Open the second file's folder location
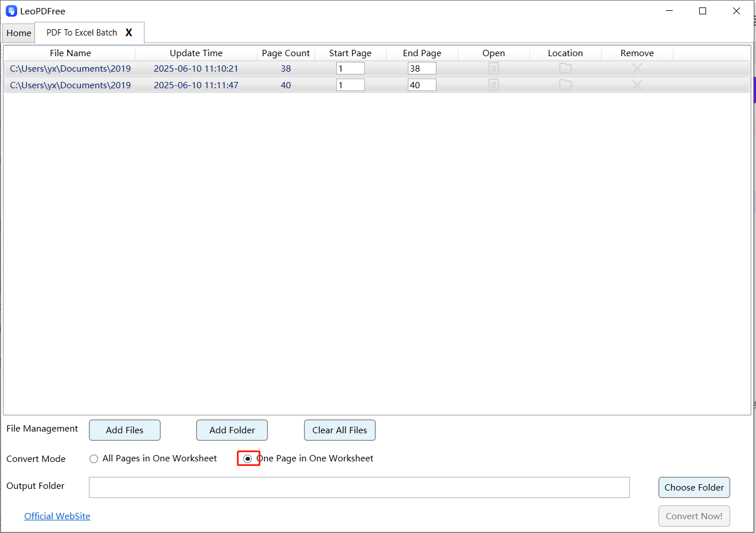This screenshot has height=533, width=756. click(x=565, y=84)
